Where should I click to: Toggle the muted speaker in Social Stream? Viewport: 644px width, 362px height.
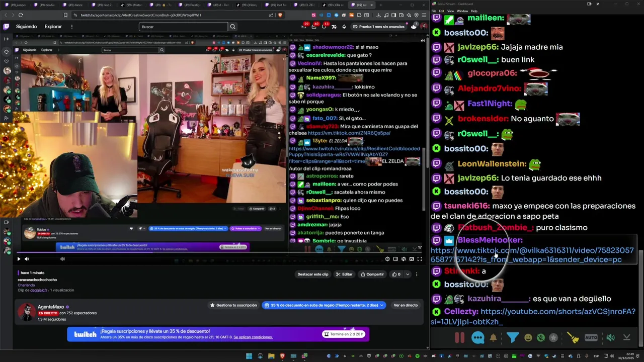610,338
